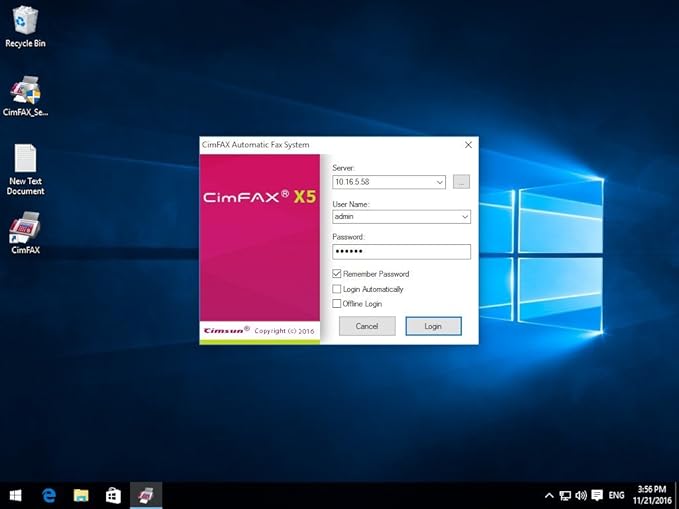Expand the User Name dropdown
This screenshot has height=509, width=679.
(x=465, y=216)
